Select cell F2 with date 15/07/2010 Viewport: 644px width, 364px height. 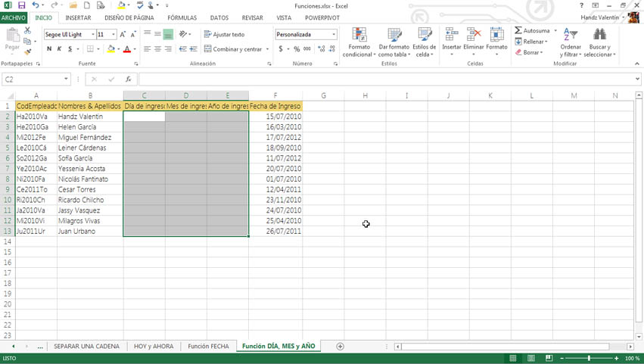pos(275,117)
